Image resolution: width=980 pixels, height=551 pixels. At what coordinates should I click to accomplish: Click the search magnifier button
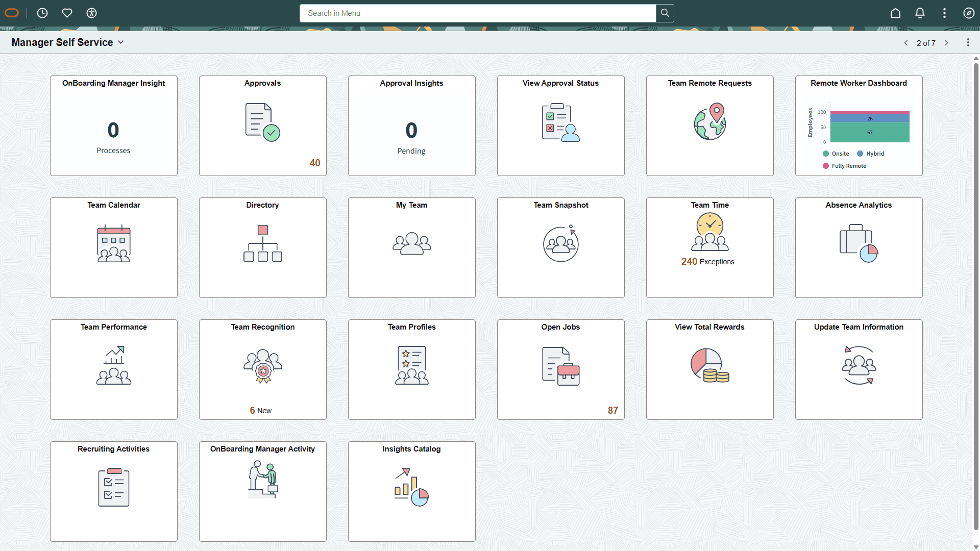click(x=665, y=13)
